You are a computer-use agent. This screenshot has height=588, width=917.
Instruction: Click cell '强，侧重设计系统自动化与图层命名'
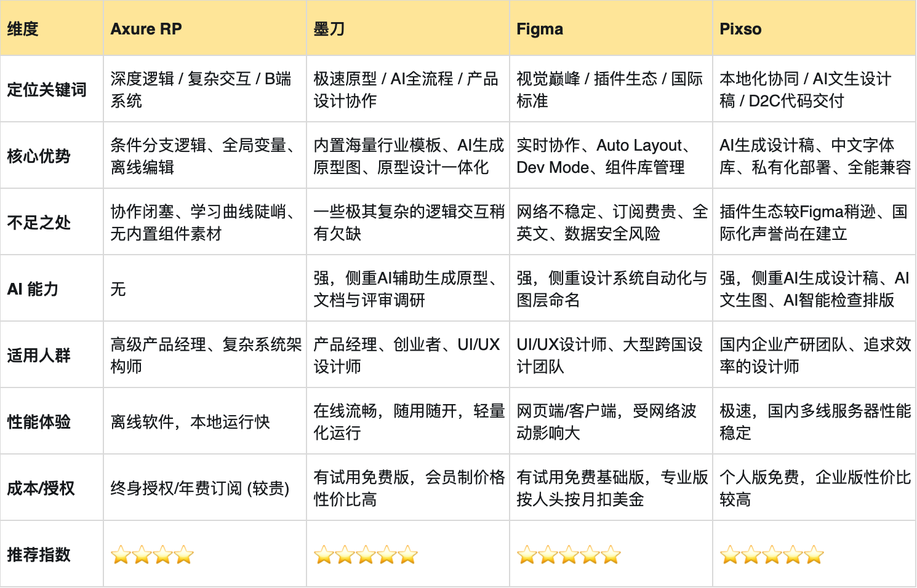pyautogui.click(x=611, y=288)
